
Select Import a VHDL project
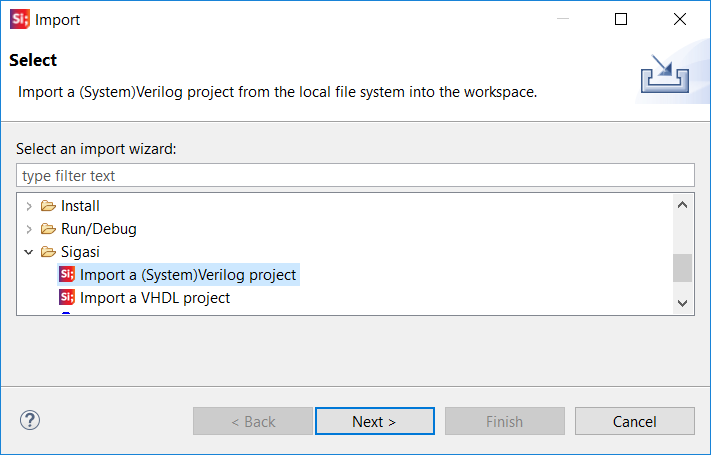point(155,298)
